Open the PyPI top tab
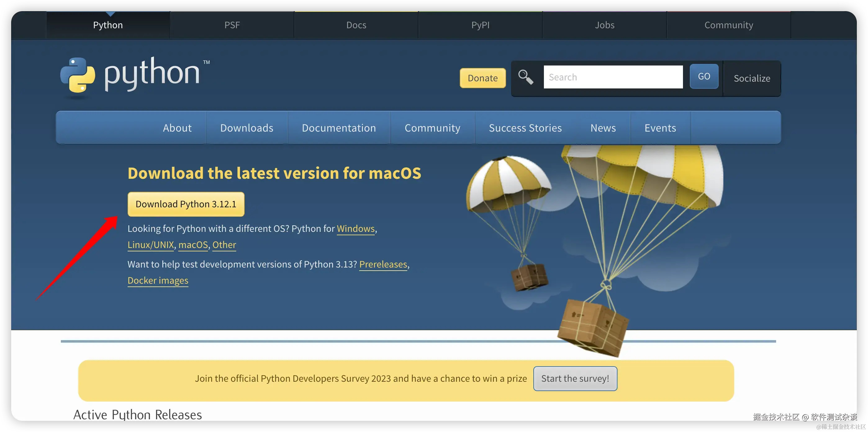Image resolution: width=868 pixels, height=432 pixels. pos(480,25)
